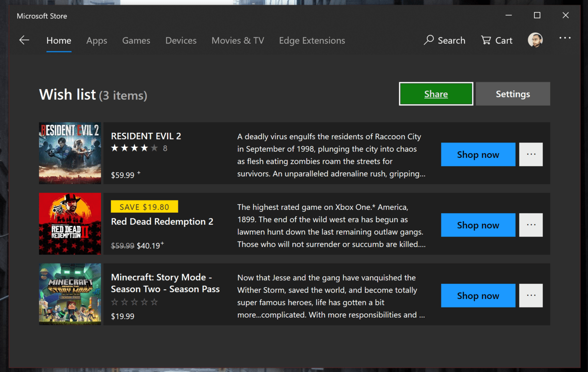Click the $59.99 price of RESIDENT EVIL 2
This screenshot has width=588, height=372.
[x=123, y=175]
